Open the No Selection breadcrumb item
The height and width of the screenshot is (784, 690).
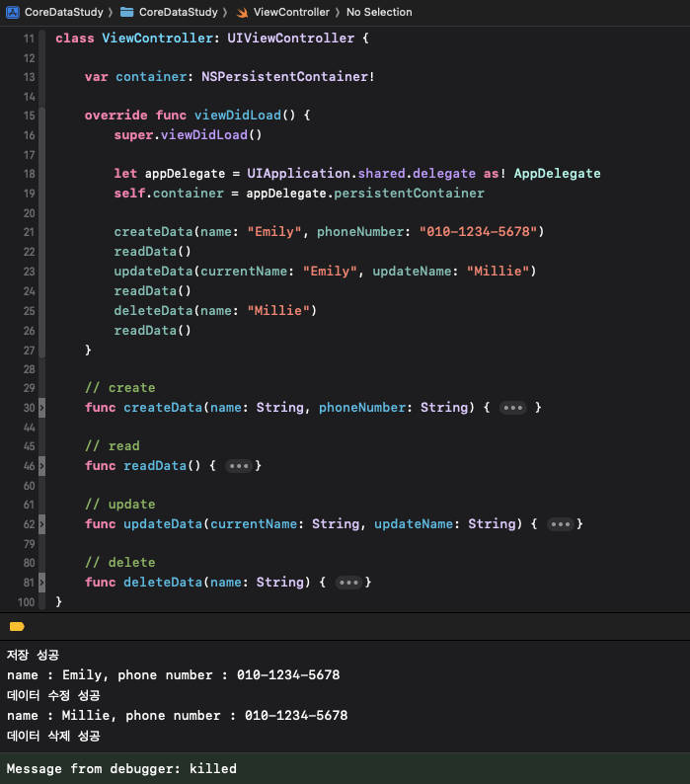[x=379, y=12]
